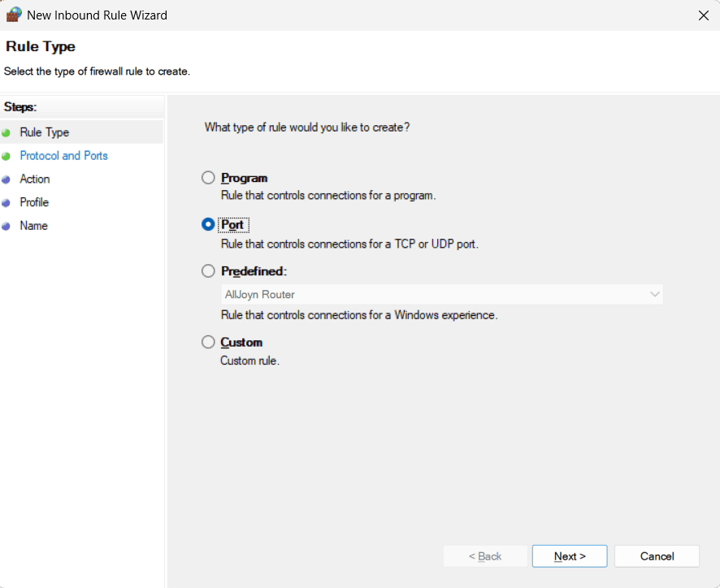Viewport: 720px width, 588px height.
Task: Choose the Custom rule option
Action: (x=208, y=342)
